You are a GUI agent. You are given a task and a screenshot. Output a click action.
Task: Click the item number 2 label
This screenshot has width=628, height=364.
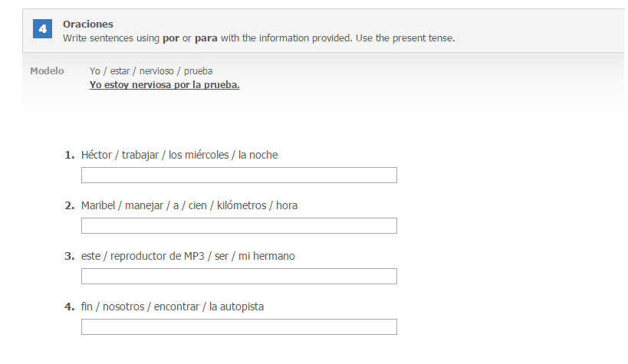pos(70,205)
